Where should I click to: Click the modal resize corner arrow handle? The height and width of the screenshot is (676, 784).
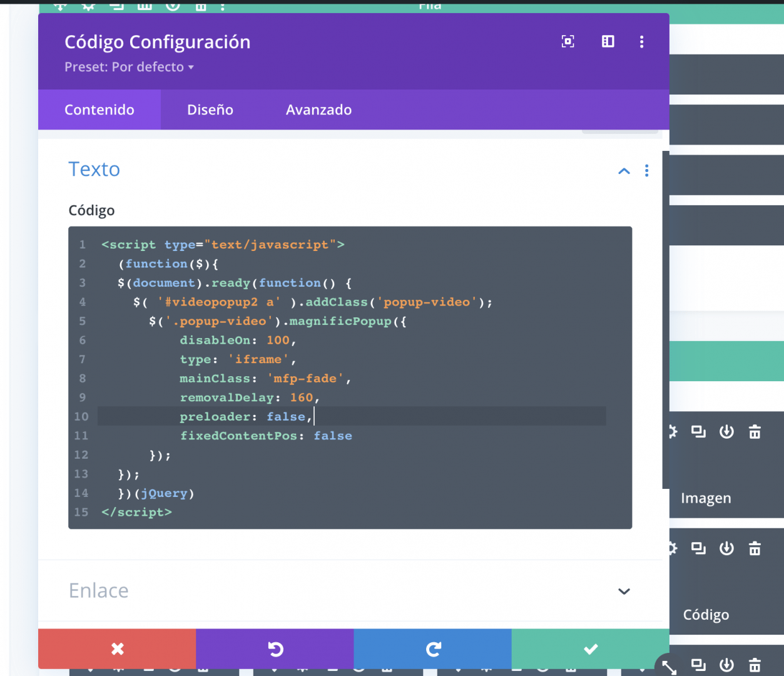click(x=669, y=667)
